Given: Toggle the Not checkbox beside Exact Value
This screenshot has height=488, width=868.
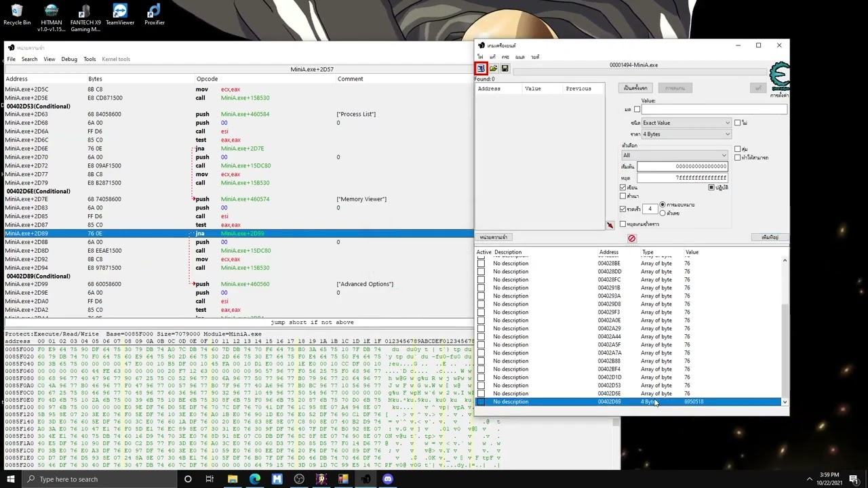Looking at the screenshot, I should 738,123.
